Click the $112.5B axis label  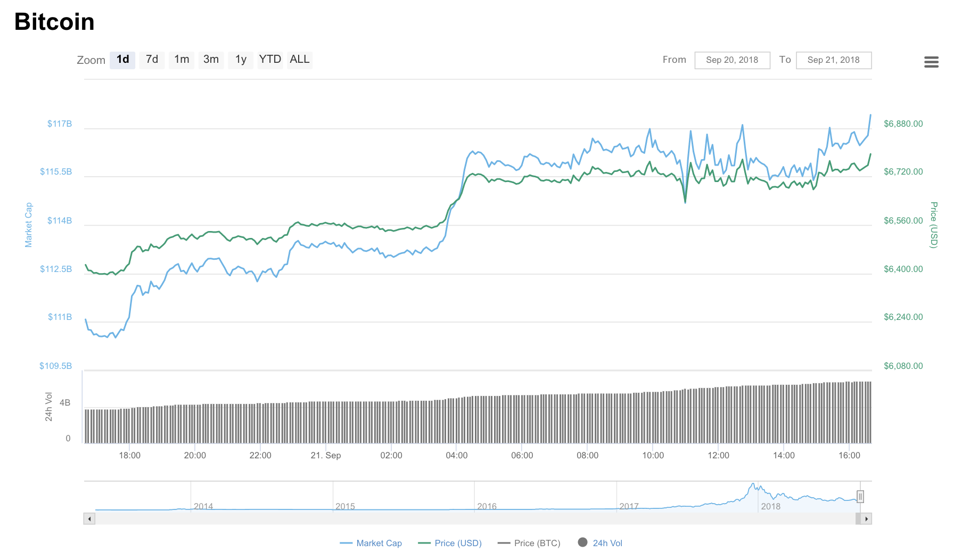[56, 269]
